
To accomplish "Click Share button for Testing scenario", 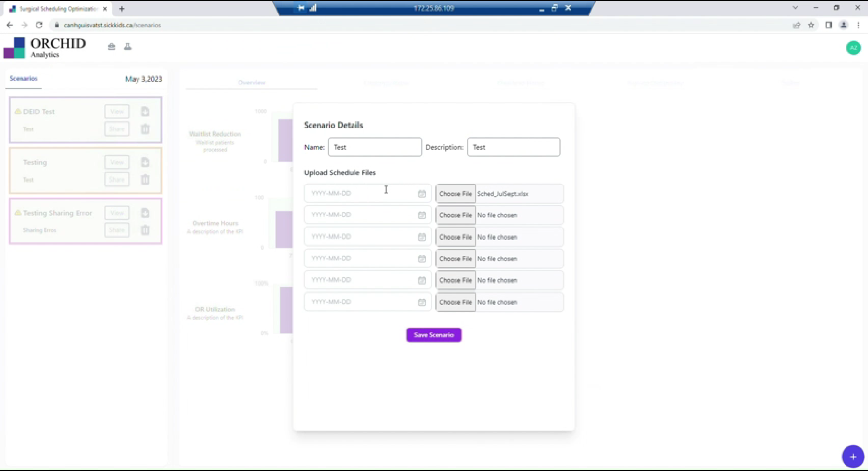I will tap(117, 179).
